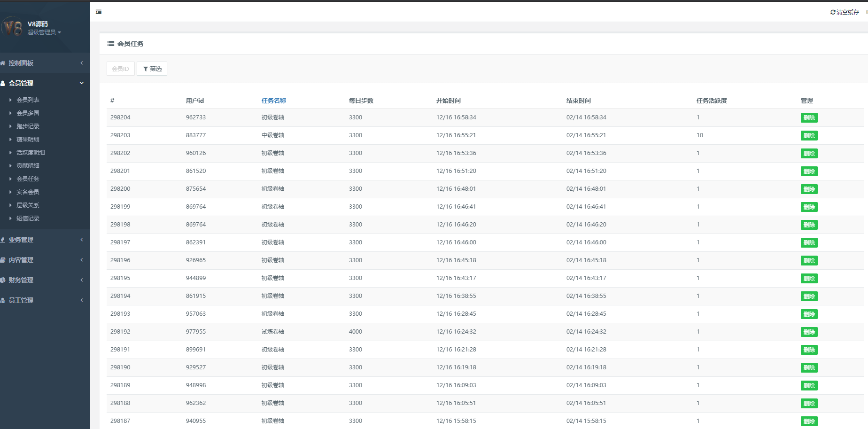Open 跑步记录 in the sidebar

pyautogui.click(x=28, y=126)
